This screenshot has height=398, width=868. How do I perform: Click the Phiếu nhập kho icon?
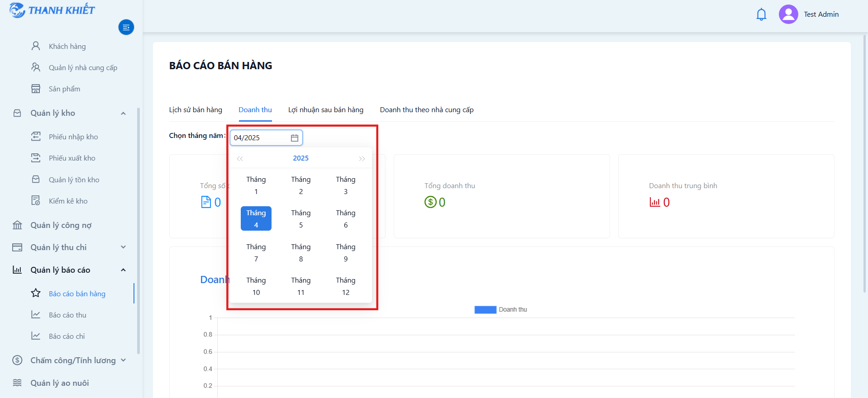tap(36, 137)
